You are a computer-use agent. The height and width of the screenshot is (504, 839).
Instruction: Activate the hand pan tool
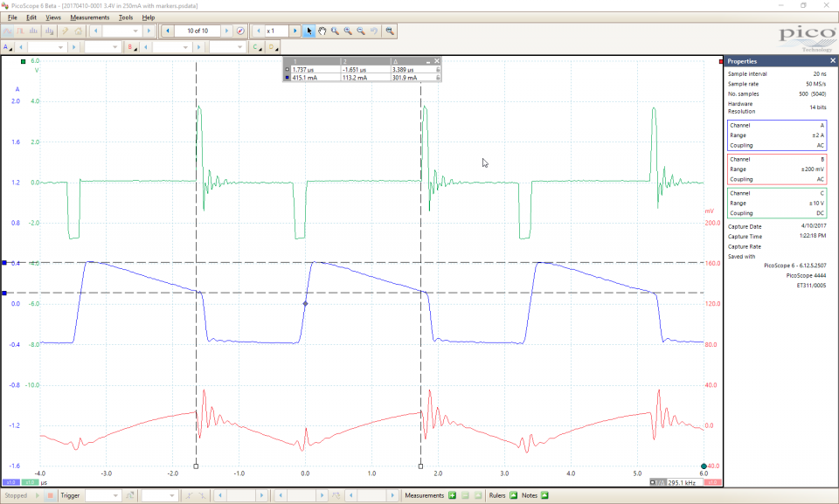tap(322, 31)
